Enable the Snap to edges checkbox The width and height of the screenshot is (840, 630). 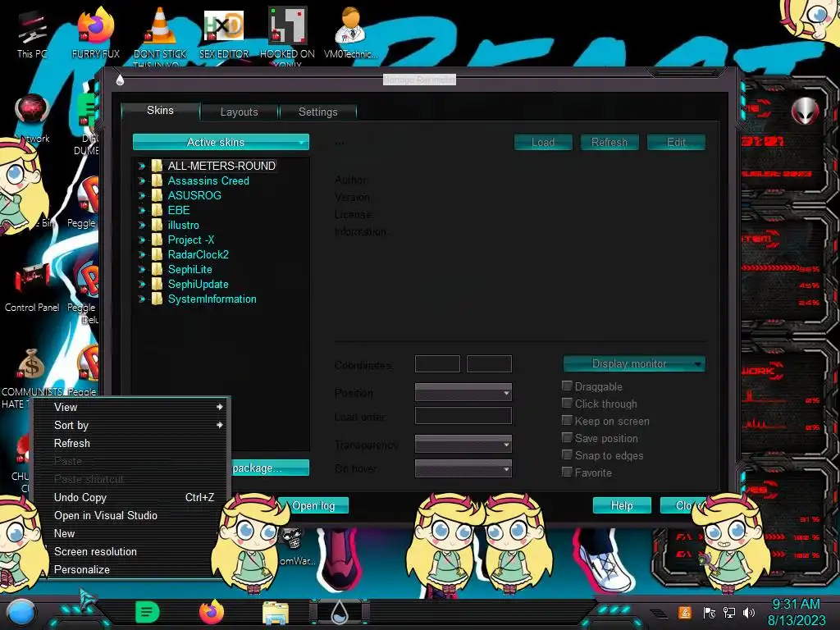pyautogui.click(x=567, y=454)
